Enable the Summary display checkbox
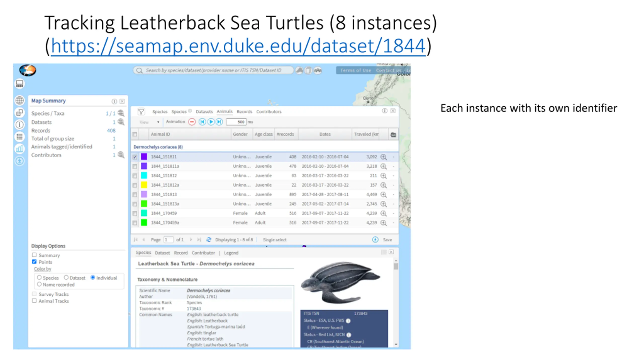Viewport: 644px width, 362px height. pyautogui.click(x=34, y=255)
